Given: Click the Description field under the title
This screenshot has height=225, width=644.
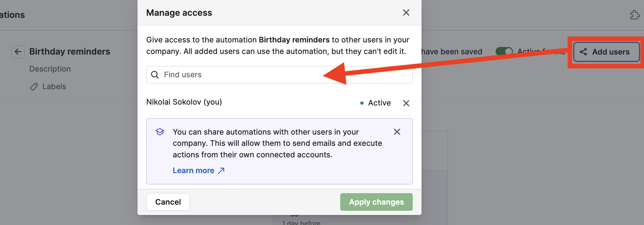Looking at the screenshot, I should 50,69.
